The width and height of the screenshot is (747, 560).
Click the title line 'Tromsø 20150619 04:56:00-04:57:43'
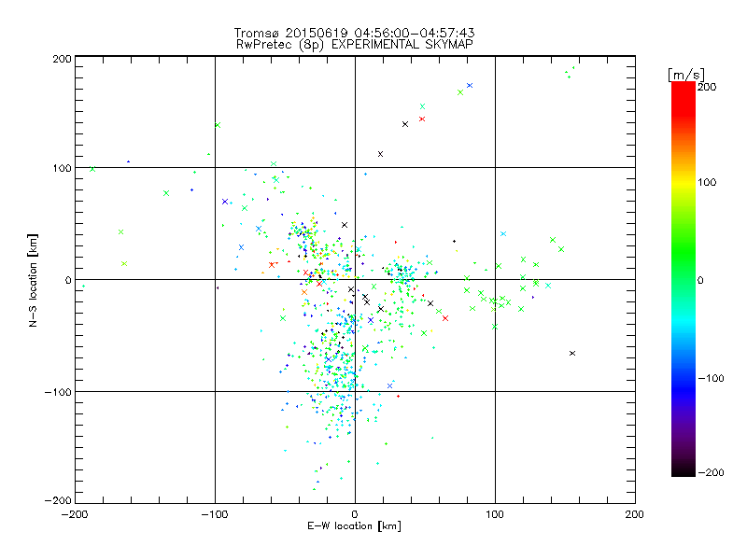click(354, 33)
